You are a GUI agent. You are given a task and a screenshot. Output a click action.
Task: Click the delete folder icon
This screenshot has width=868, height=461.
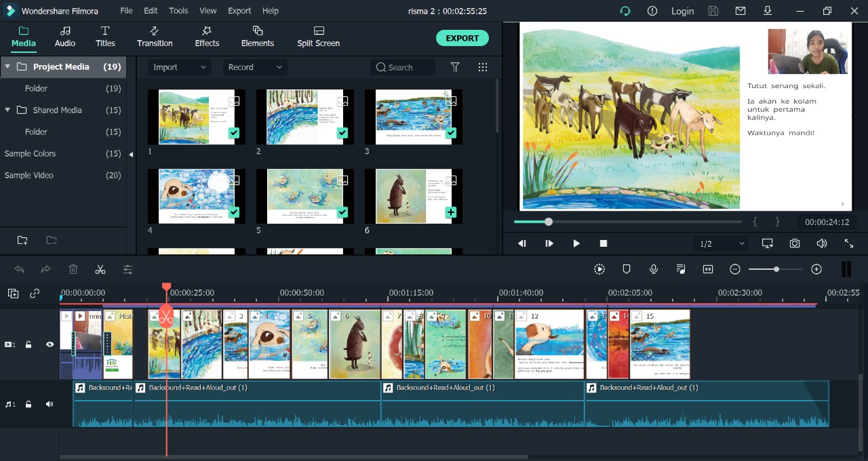(x=52, y=240)
